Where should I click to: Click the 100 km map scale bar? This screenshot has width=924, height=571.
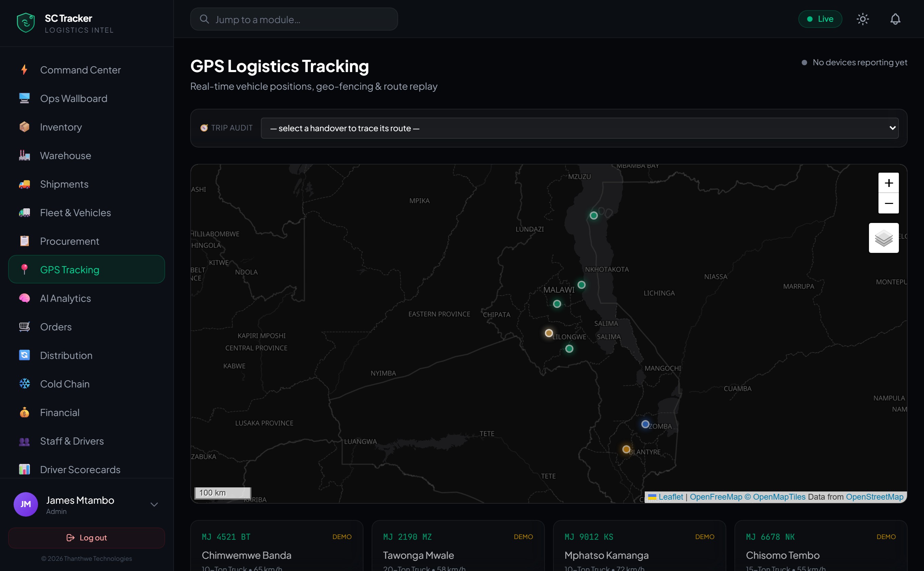(222, 493)
